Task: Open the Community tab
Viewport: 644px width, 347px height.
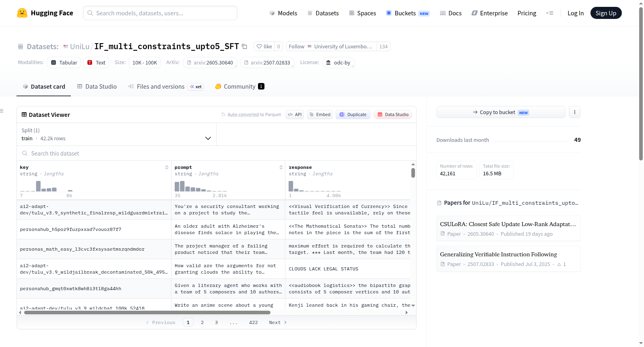Action: tap(239, 87)
